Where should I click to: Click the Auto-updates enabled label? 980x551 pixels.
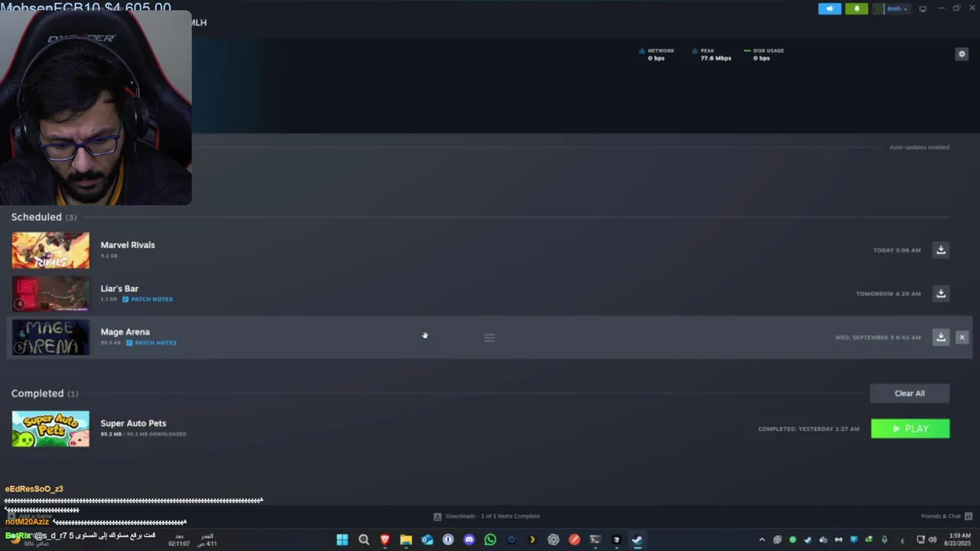(x=920, y=147)
